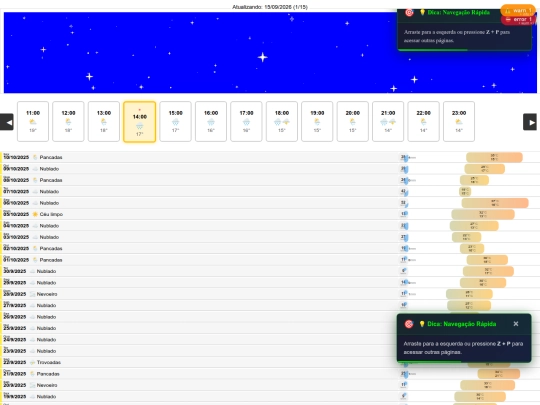Select the 01/10/2025 date
The width and height of the screenshot is (540, 405).
(16, 260)
